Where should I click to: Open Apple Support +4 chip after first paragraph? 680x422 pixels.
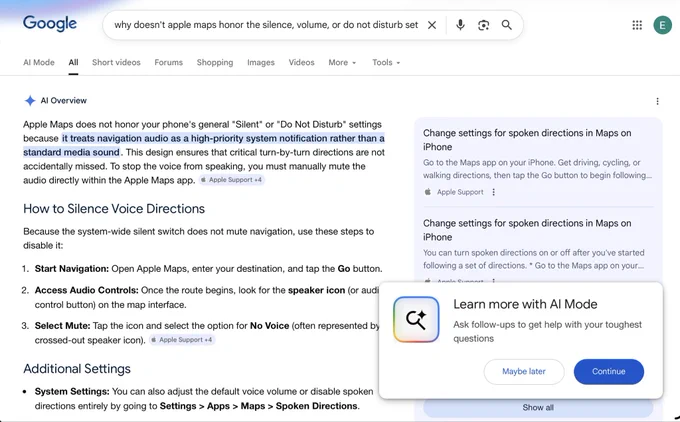pos(232,180)
